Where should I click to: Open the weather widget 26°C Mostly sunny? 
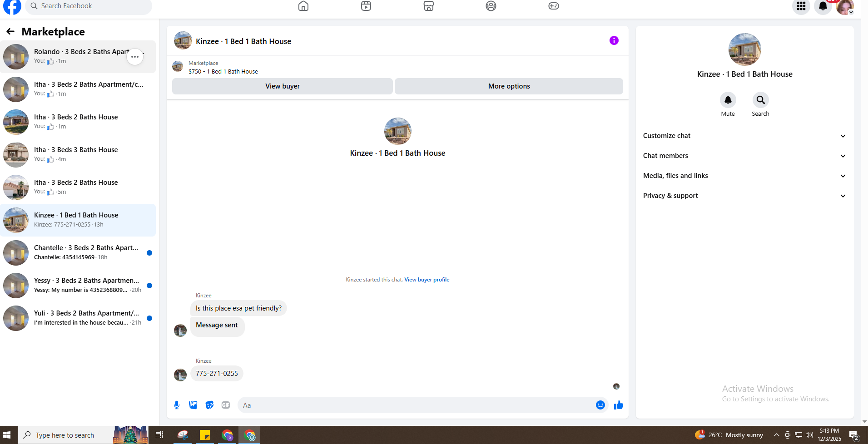[x=729, y=435]
